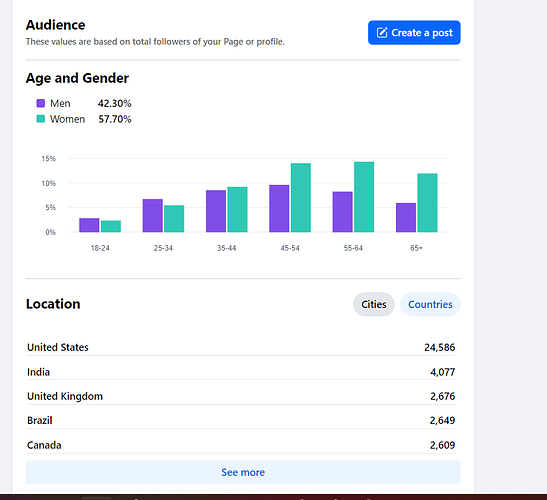Click the purple Men legend swatch
This screenshot has width=547, height=500.
41,103
